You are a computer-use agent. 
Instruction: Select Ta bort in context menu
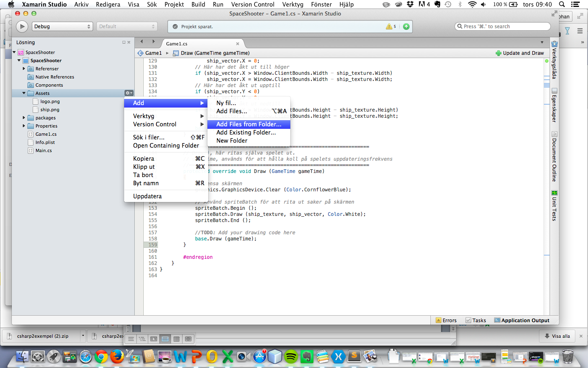click(x=166, y=175)
